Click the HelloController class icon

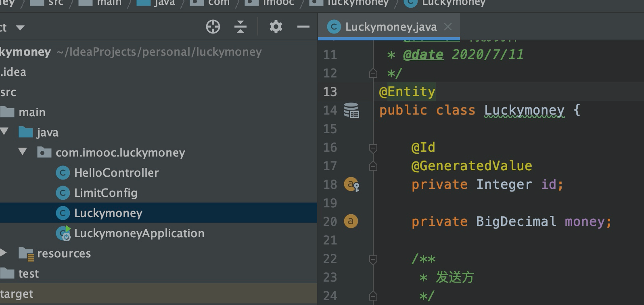click(63, 173)
